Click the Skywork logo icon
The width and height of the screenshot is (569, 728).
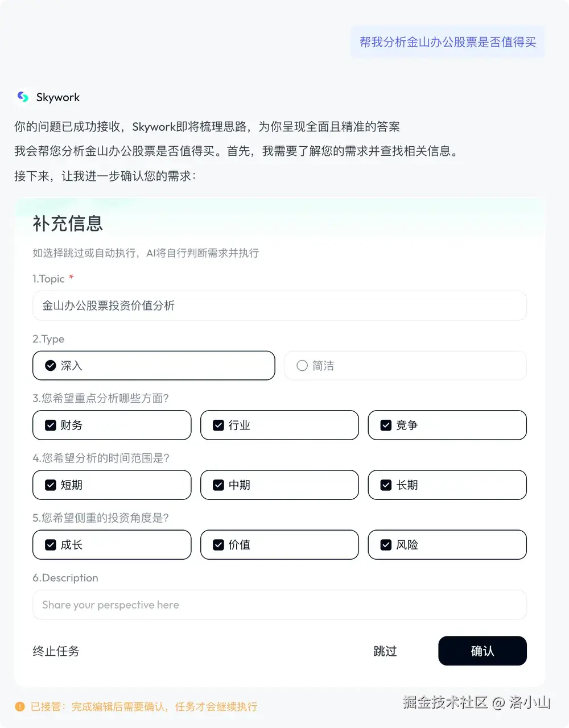tap(23, 97)
